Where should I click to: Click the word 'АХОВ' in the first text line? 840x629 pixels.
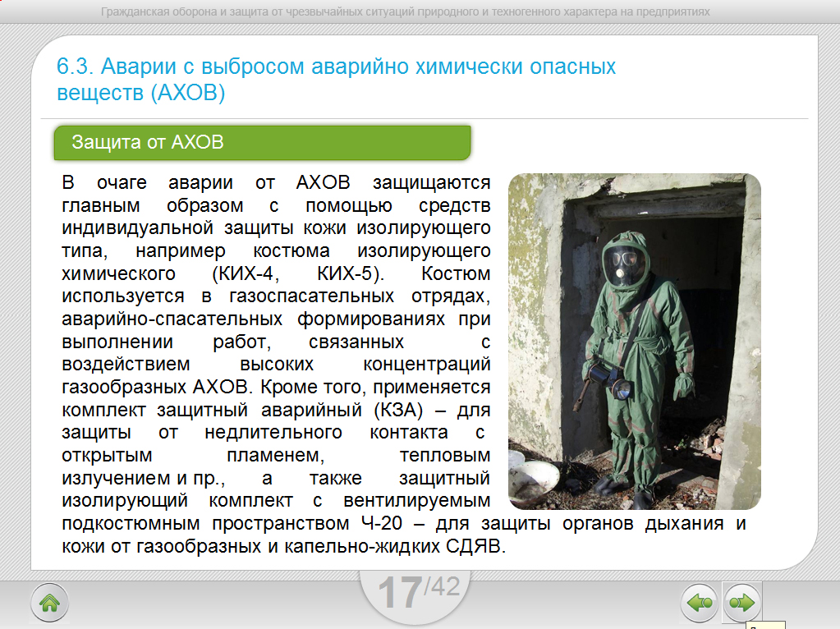pyautogui.click(x=324, y=181)
